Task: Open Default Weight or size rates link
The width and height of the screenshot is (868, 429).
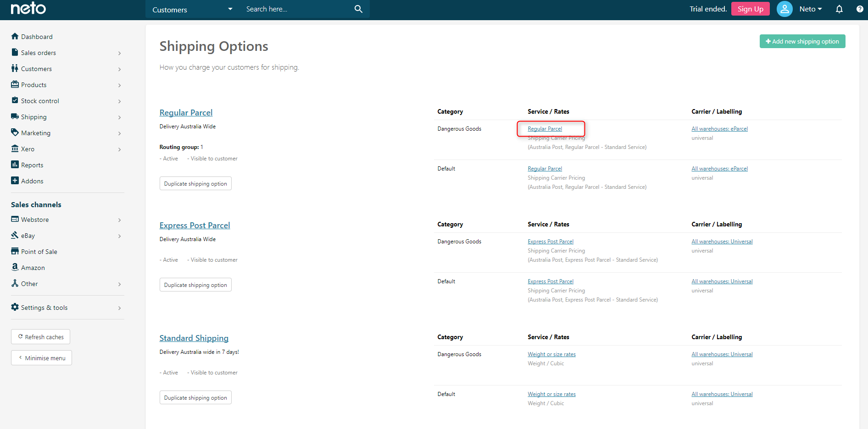Action: [x=551, y=394]
